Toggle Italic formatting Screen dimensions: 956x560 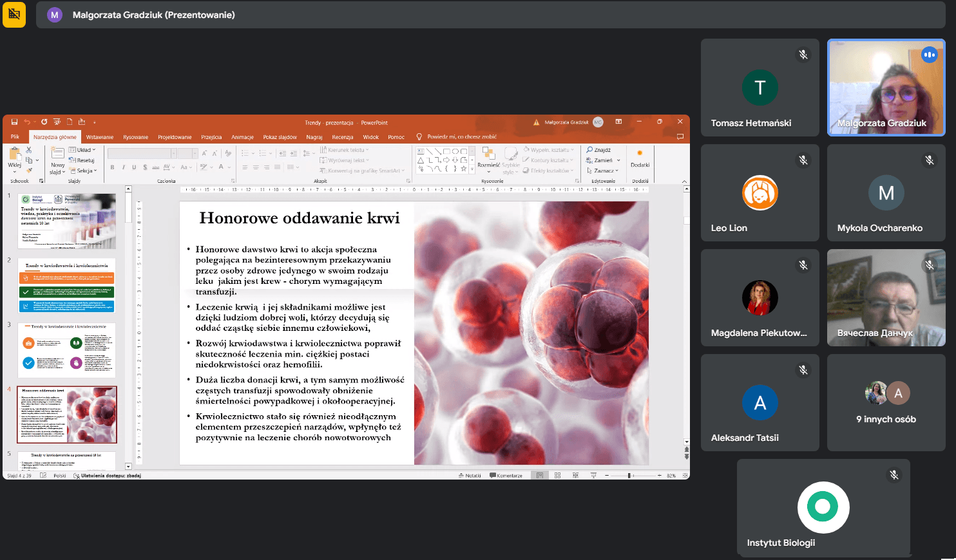123,167
